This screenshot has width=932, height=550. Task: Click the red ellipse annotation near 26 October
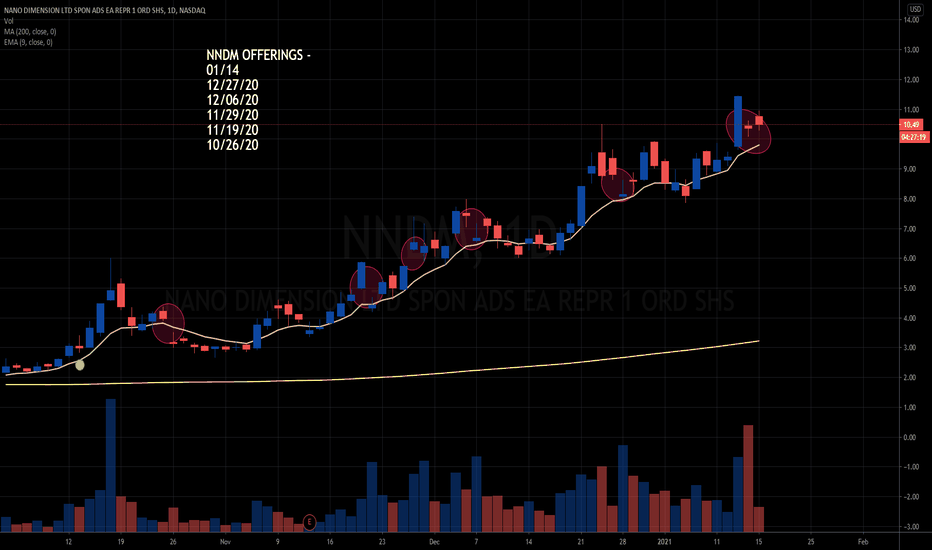(x=168, y=323)
